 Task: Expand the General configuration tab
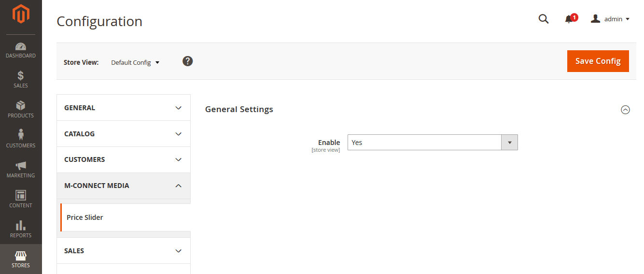[124, 108]
